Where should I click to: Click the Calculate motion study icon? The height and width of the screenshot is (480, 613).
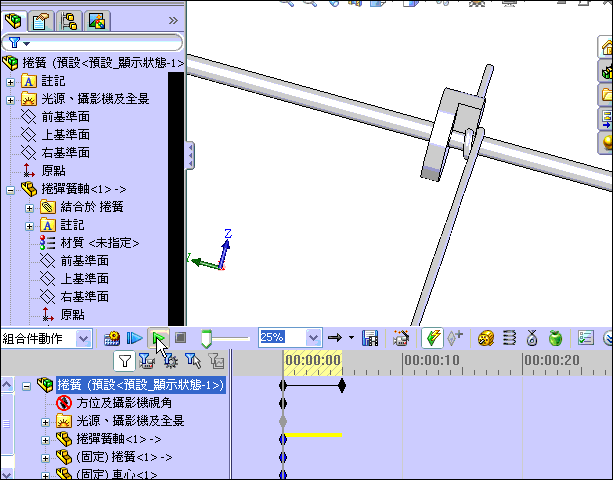pyautogui.click(x=112, y=338)
